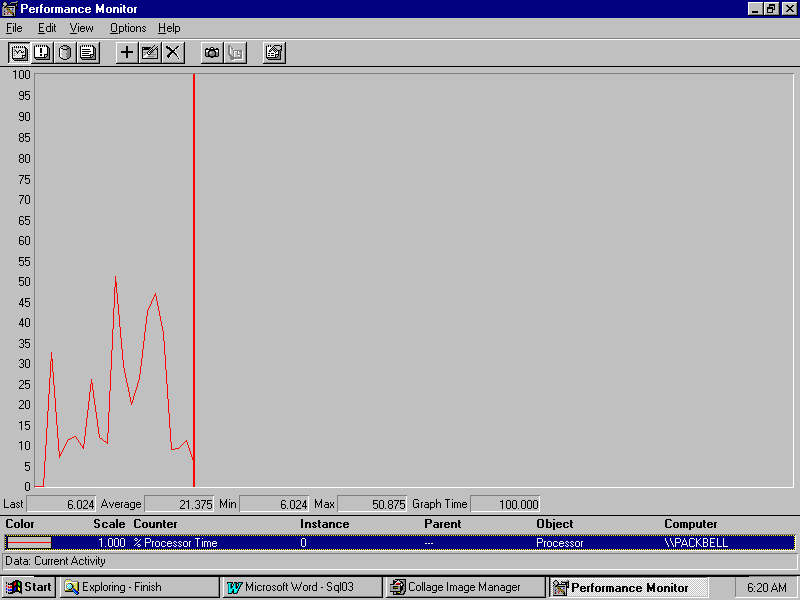Image resolution: width=800 pixels, height=600 pixels.
Task: Click the Start button
Action: pos(29,587)
